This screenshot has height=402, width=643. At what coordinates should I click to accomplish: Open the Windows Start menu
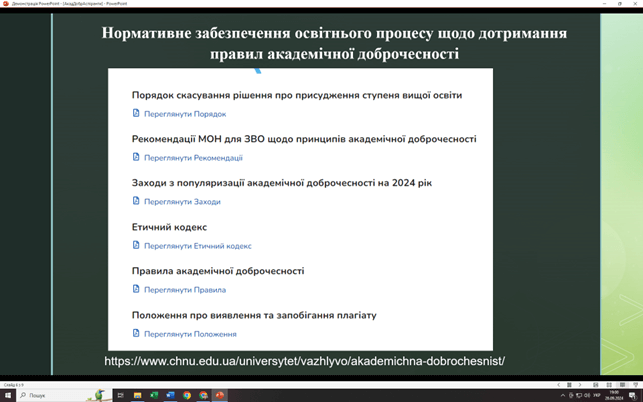tap(7, 395)
